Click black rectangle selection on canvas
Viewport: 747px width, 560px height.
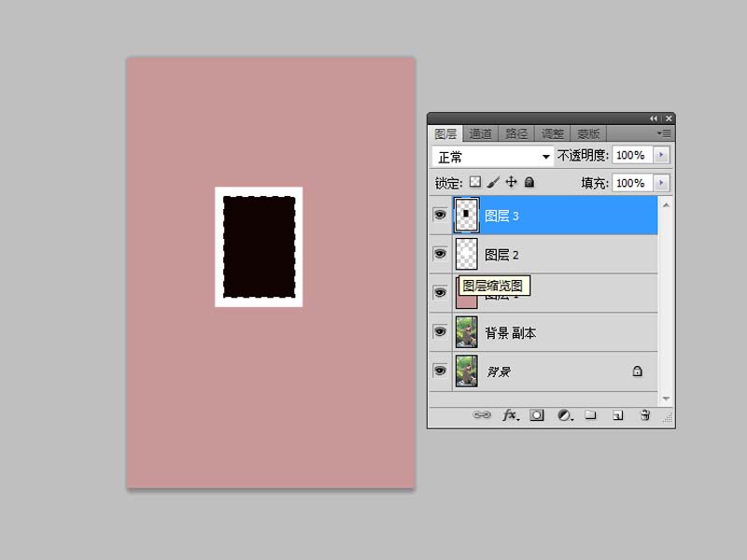pos(260,246)
